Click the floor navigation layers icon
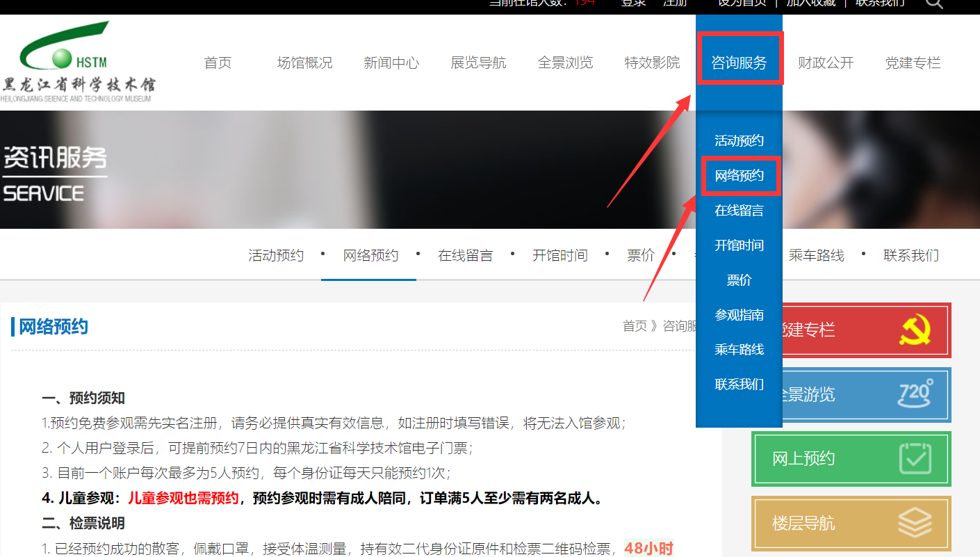 tap(915, 523)
